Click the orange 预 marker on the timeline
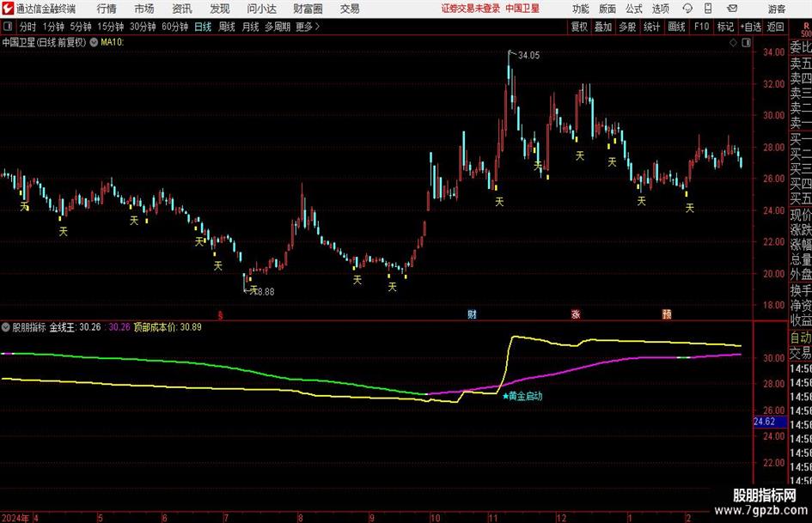The height and width of the screenshot is (523, 812). pyautogui.click(x=667, y=314)
